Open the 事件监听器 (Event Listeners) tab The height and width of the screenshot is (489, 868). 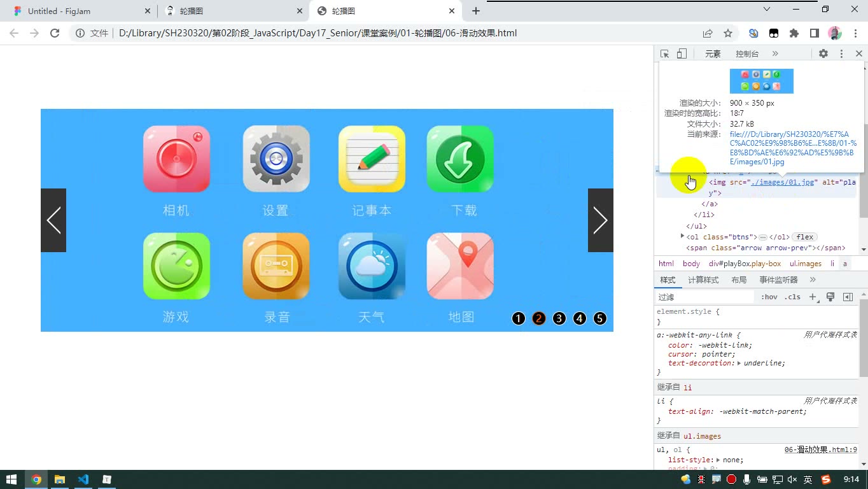coord(778,280)
